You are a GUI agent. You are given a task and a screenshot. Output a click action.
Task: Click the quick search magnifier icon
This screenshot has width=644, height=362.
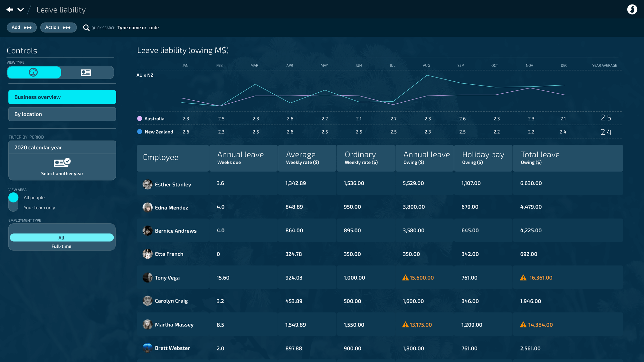pyautogui.click(x=86, y=28)
